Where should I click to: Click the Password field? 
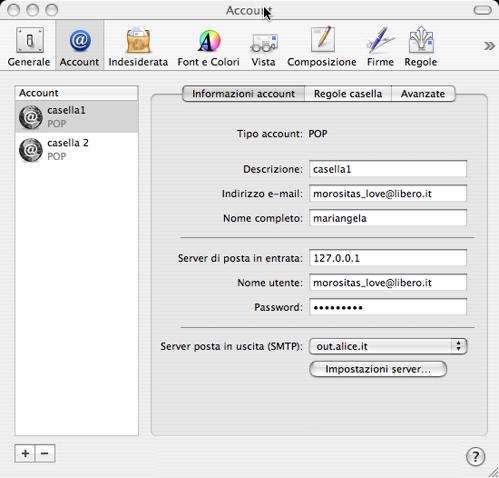tap(388, 307)
